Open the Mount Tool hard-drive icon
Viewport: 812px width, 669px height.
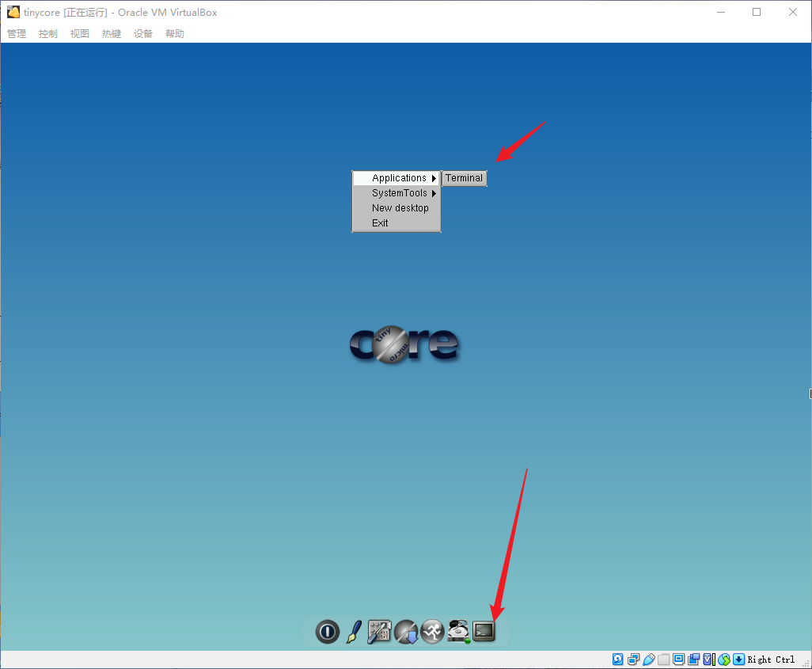click(x=458, y=632)
